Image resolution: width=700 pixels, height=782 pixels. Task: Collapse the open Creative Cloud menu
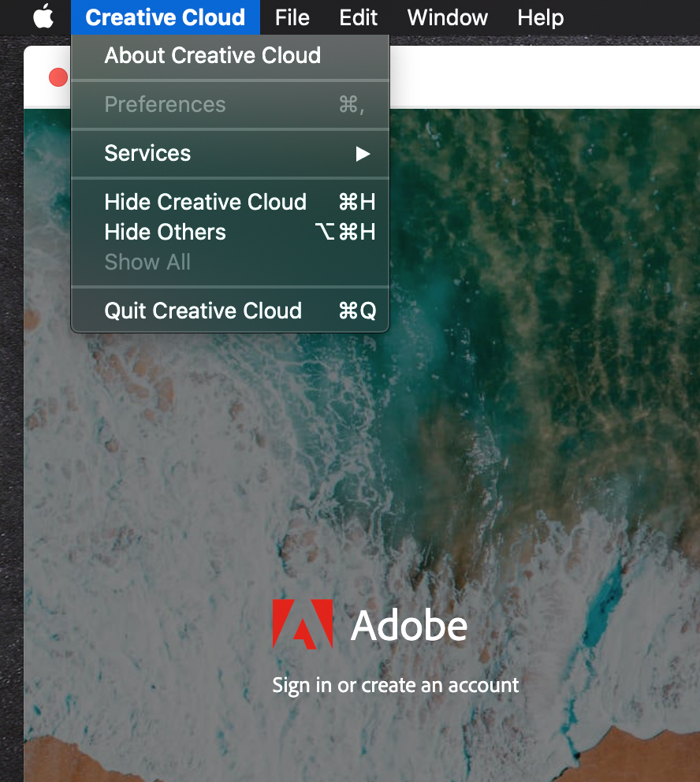coord(165,17)
